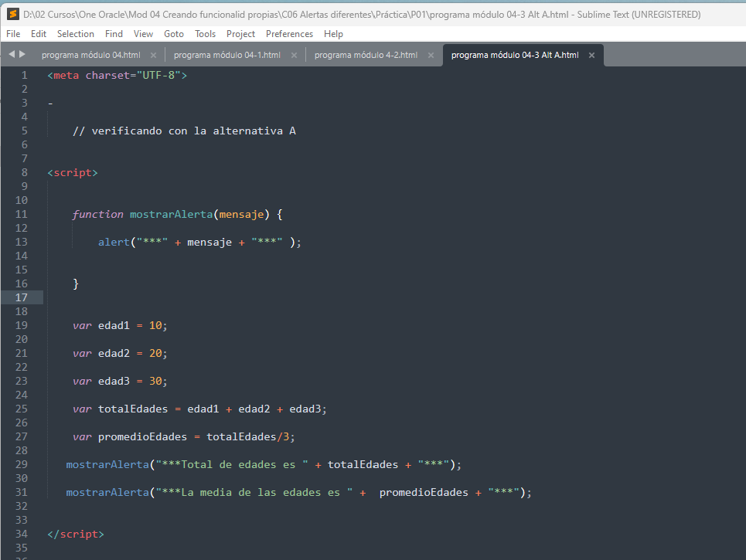Open the Project menu
Viewport: 746px width, 560px height.
[x=240, y=34]
